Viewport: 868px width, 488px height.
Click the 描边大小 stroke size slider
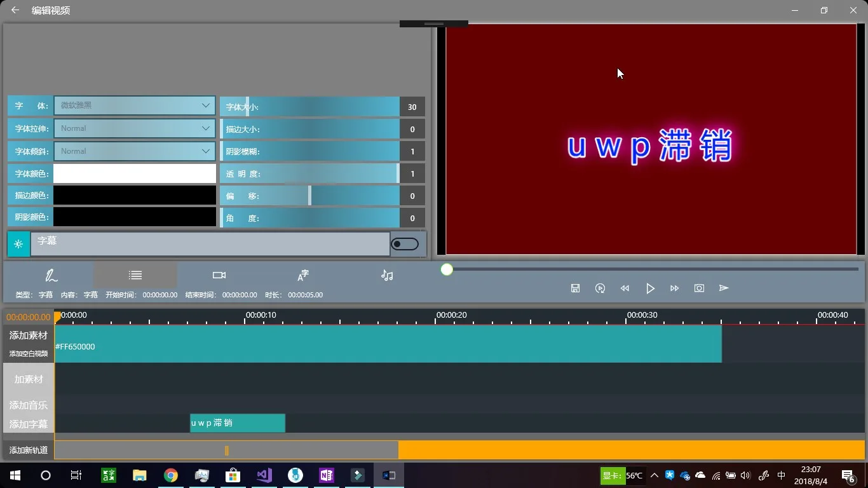point(309,129)
